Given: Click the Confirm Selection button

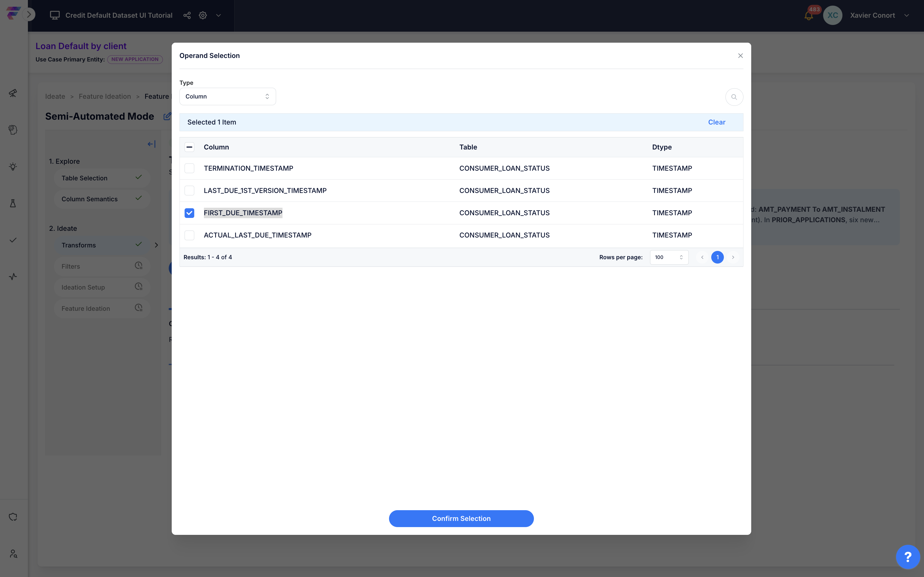Looking at the screenshot, I should pyautogui.click(x=461, y=518).
